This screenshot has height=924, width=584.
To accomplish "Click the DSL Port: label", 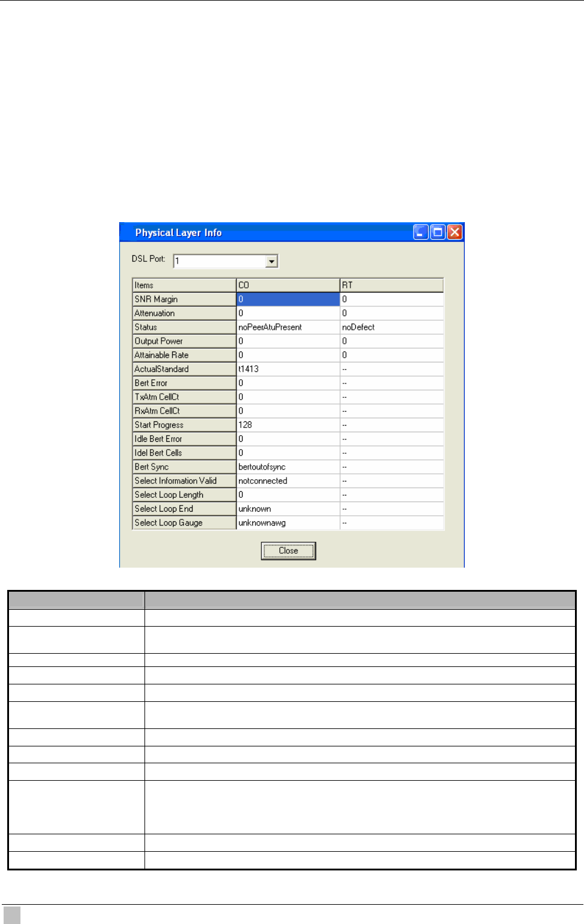I will click(148, 259).
